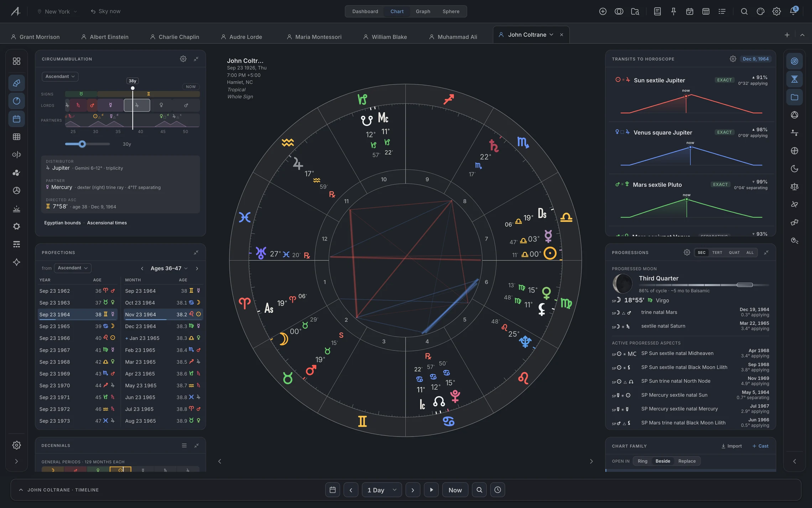Open Transits to Horoscope settings gear

pos(733,59)
